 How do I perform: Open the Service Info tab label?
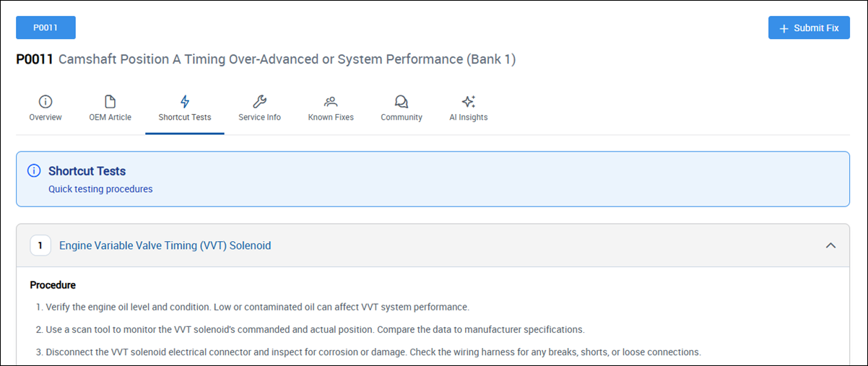click(259, 117)
